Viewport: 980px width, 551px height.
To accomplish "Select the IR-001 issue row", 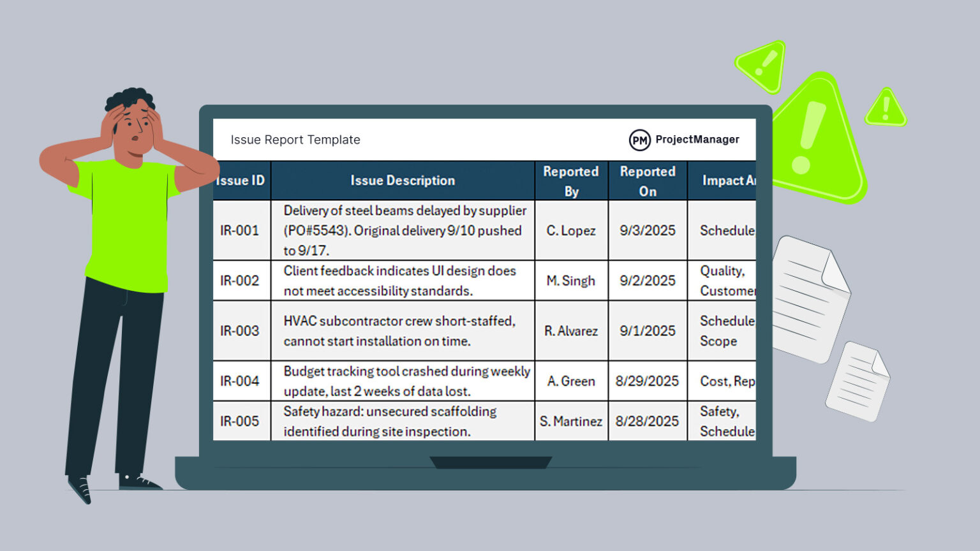I will point(403,230).
